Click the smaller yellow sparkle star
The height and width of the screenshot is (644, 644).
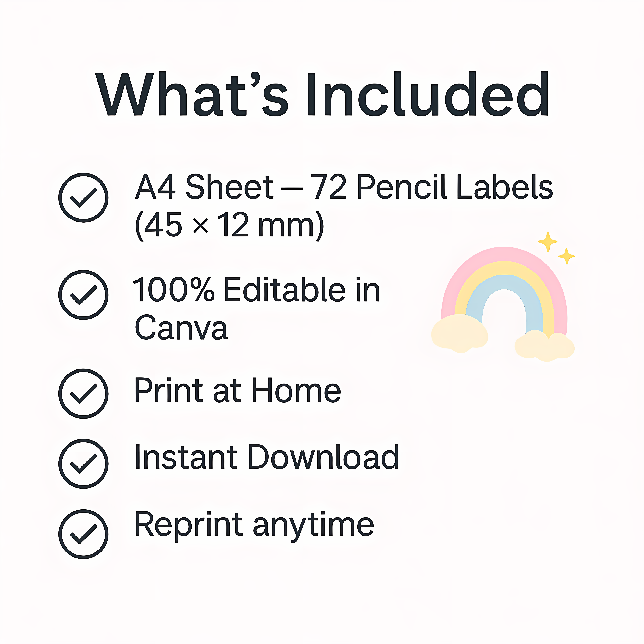(x=566, y=256)
